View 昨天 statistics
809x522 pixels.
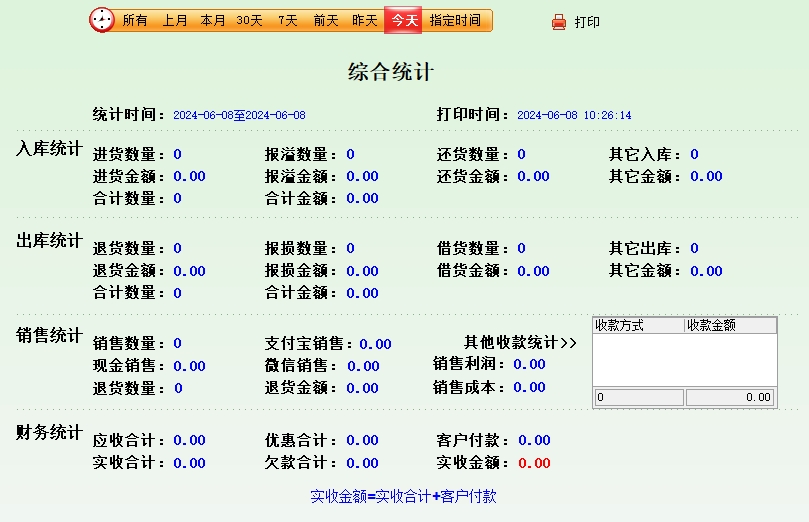coord(365,21)
